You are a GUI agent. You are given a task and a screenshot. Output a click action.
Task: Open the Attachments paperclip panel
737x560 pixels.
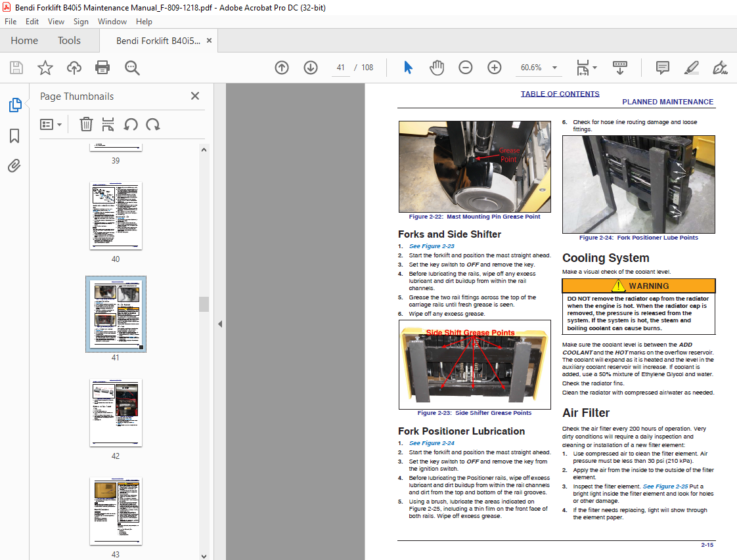[x=14, y=166]
